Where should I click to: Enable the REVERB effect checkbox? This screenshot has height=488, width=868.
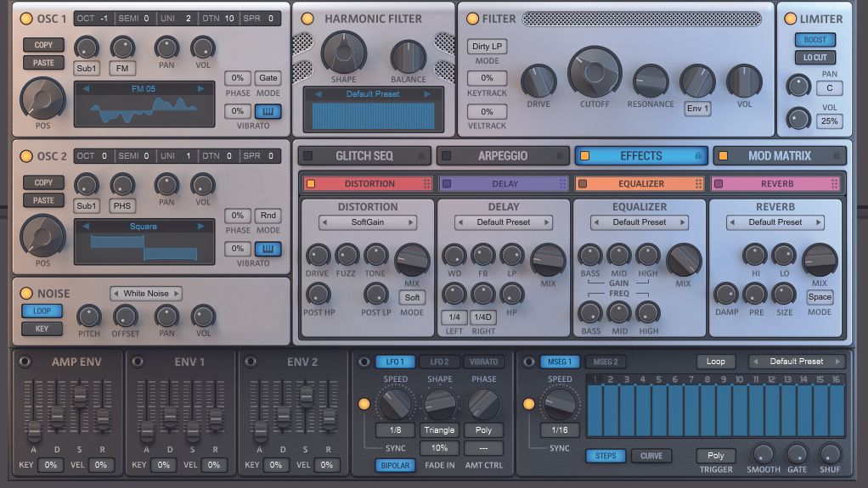(x=719, y=183)
